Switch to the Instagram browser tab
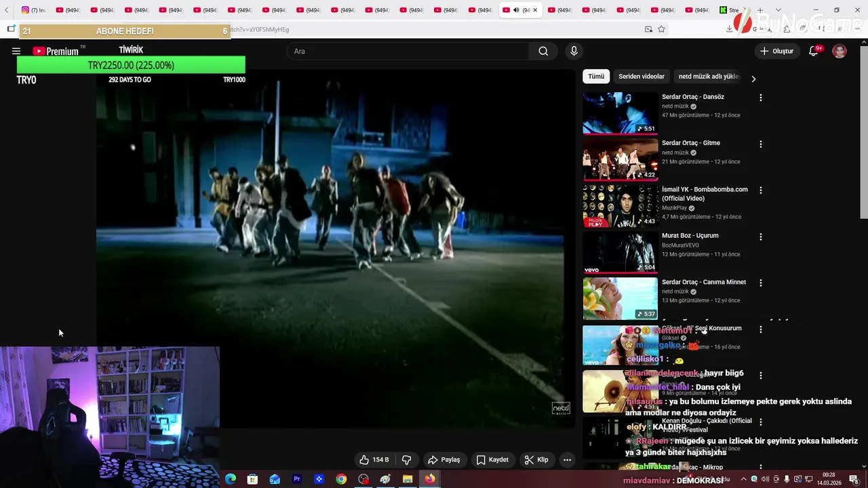The width and height of the screenshot is (868, 488). 33,10
